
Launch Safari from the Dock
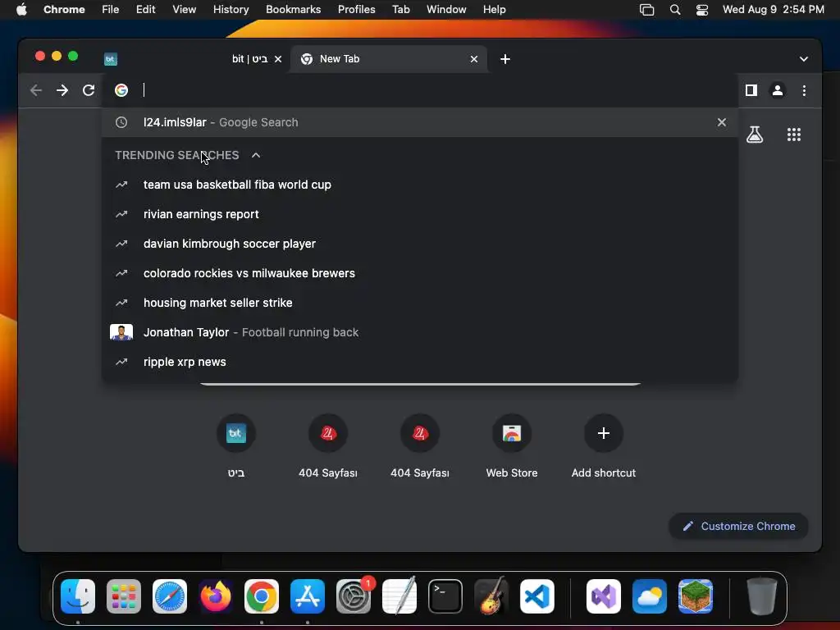coord(170,596)
